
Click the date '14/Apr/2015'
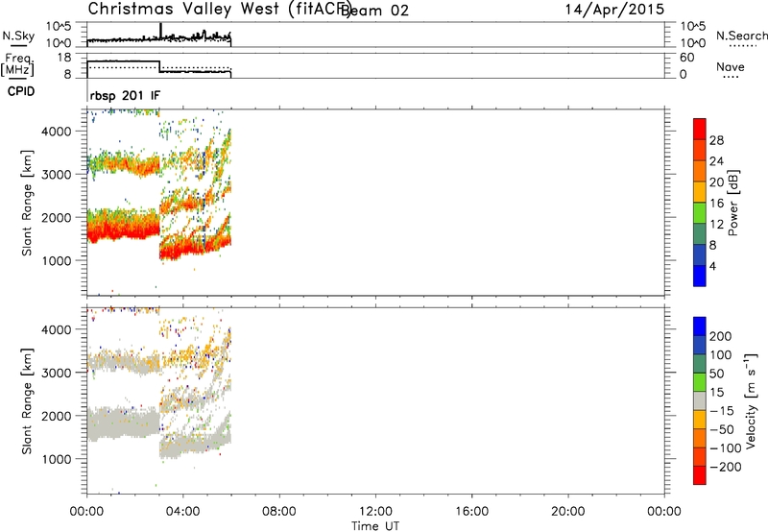(x=614, y=10)
